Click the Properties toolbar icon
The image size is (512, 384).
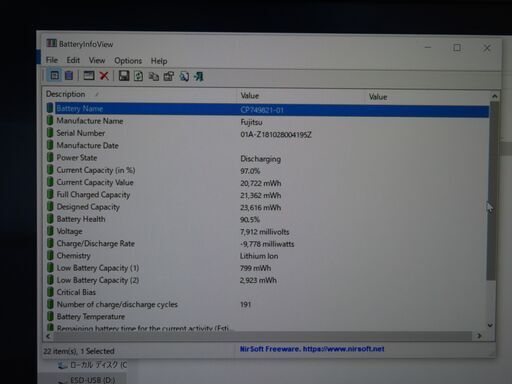coord(169,77)
